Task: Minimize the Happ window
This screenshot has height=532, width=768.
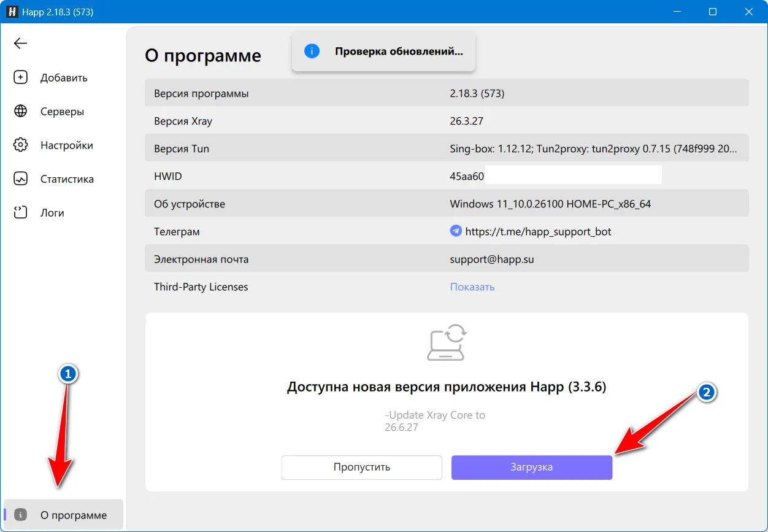Action: point(677,12)
